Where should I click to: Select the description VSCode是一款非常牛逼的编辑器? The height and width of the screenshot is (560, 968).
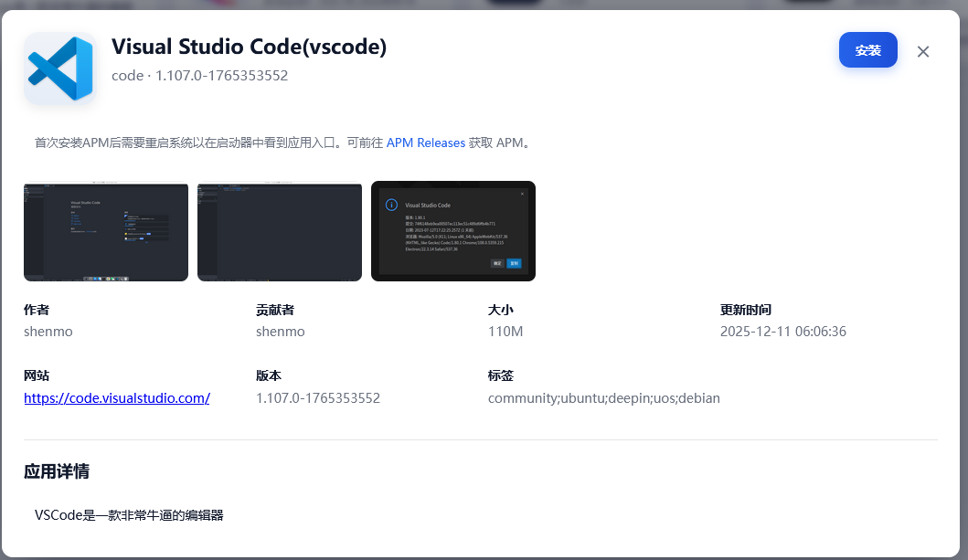point(129,515)
